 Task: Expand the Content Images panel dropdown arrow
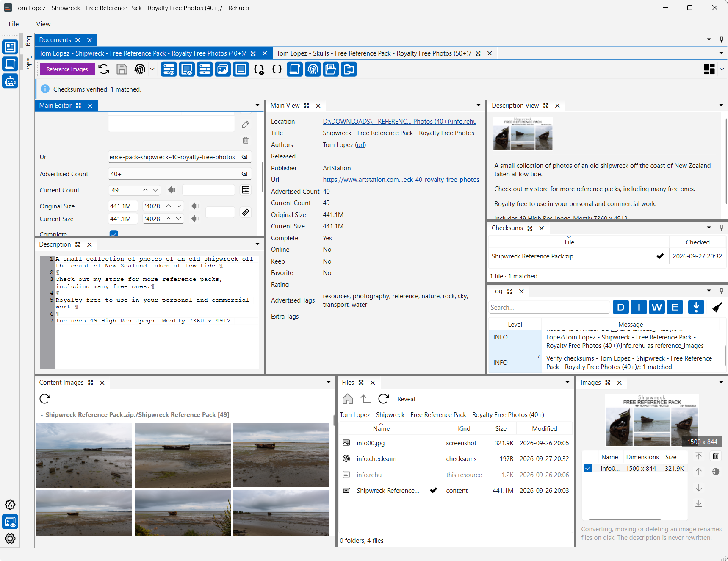(x=329, y=382)
